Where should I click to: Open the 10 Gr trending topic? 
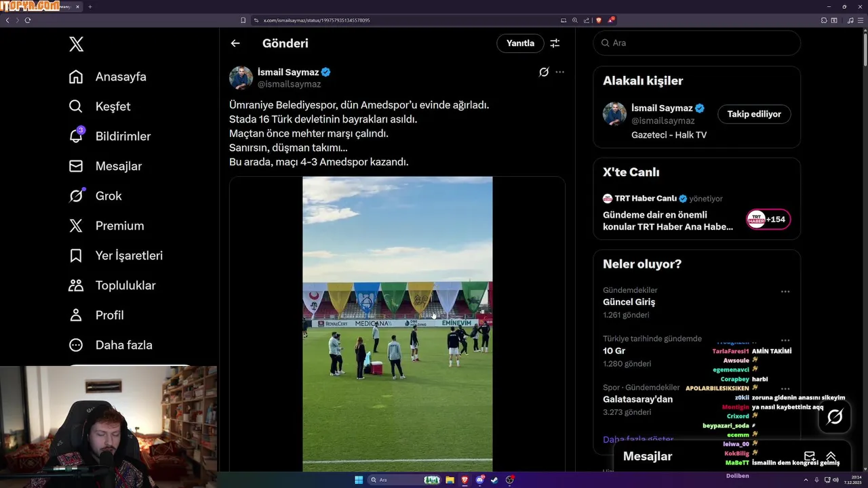click(614, 351)
